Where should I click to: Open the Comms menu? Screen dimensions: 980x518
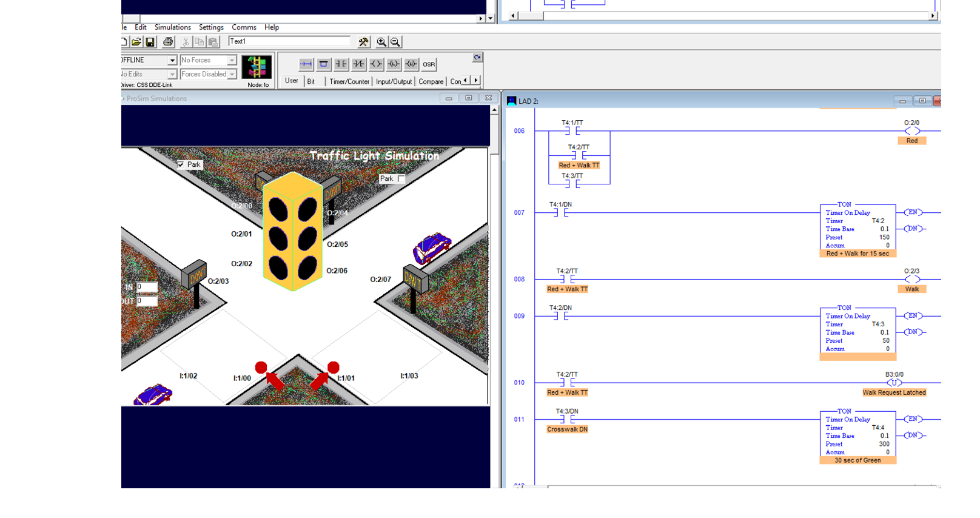tap(244, 27)
